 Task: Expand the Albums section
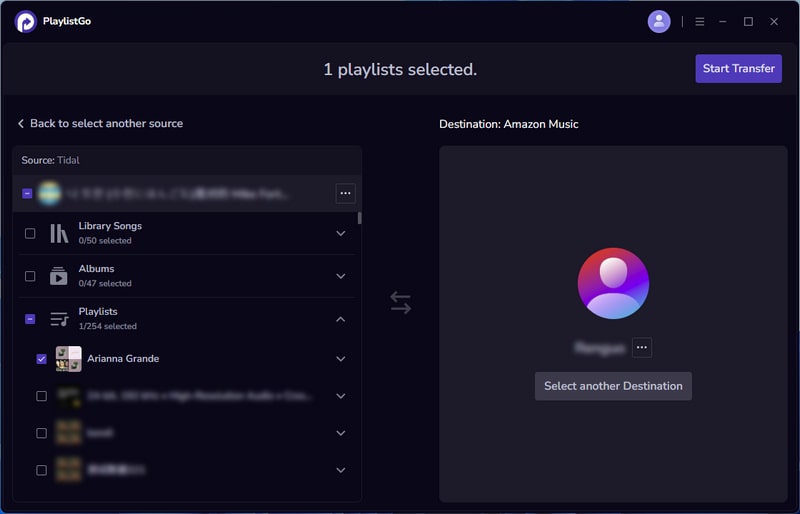[341, 276]
